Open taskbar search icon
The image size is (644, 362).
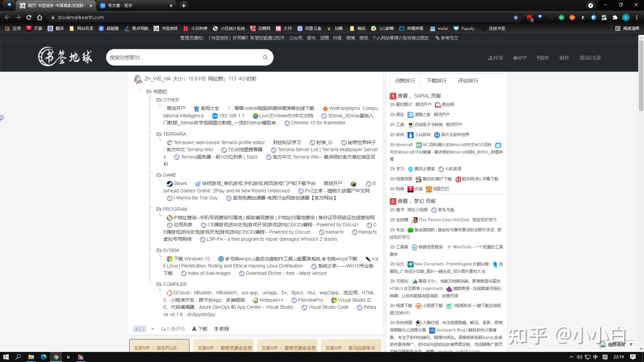coord(18,357)
